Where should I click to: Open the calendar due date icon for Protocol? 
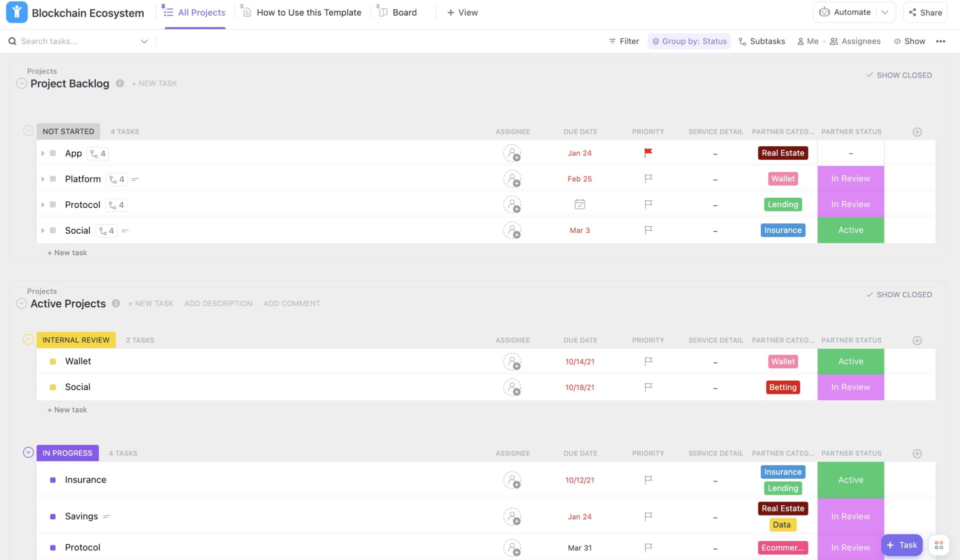579,204
